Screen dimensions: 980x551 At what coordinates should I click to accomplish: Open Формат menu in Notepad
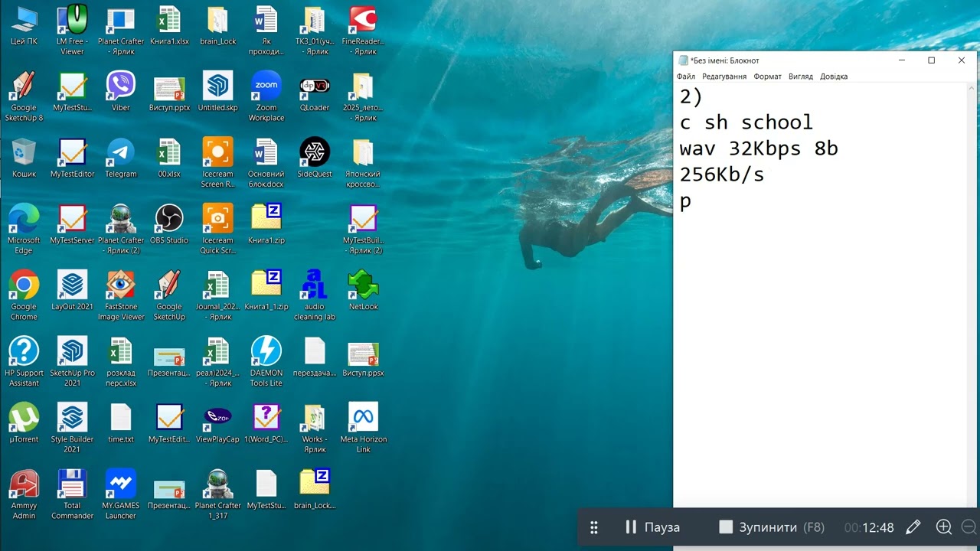[767, 77]
